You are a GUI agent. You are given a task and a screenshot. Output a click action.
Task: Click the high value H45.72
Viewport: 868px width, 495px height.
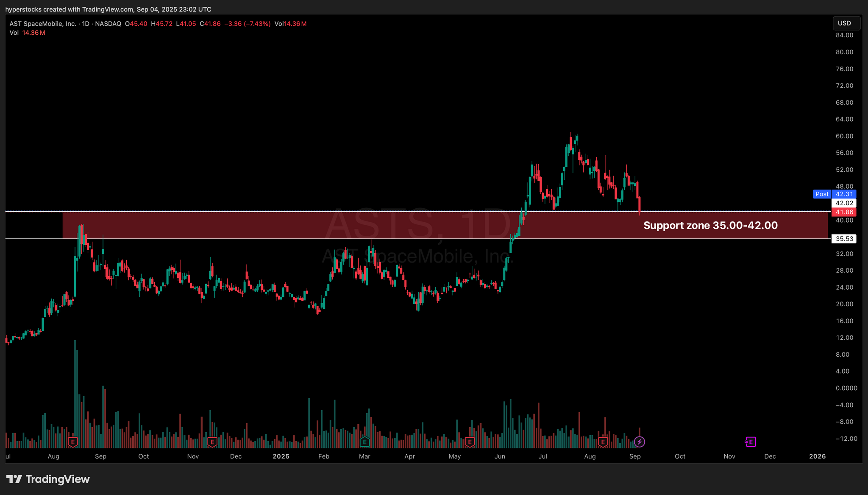(x=161, y=24)
